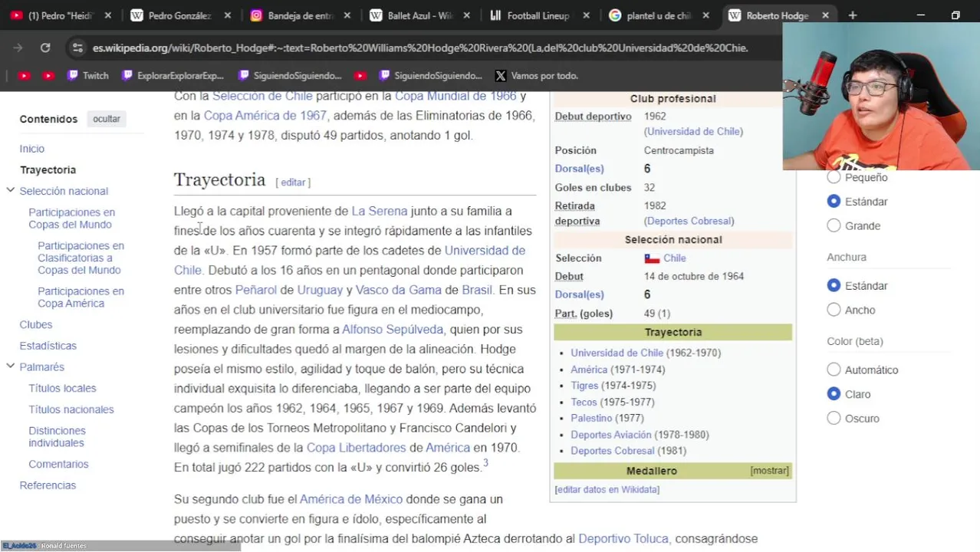Hide the Contenidos sidebar with ocultar
The width and height of the screenshot is (980, 552).
[x=107, y=119]
